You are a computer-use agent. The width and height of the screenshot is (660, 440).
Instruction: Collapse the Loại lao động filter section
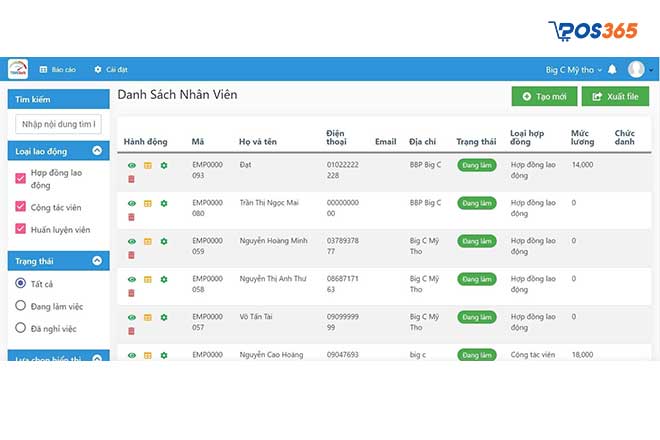point(97,151)
